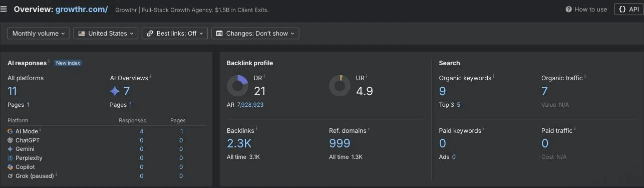The image size is (644, 188).
Task: Click Pages 1 under AI Overviews
Action: tap(121, 105)
